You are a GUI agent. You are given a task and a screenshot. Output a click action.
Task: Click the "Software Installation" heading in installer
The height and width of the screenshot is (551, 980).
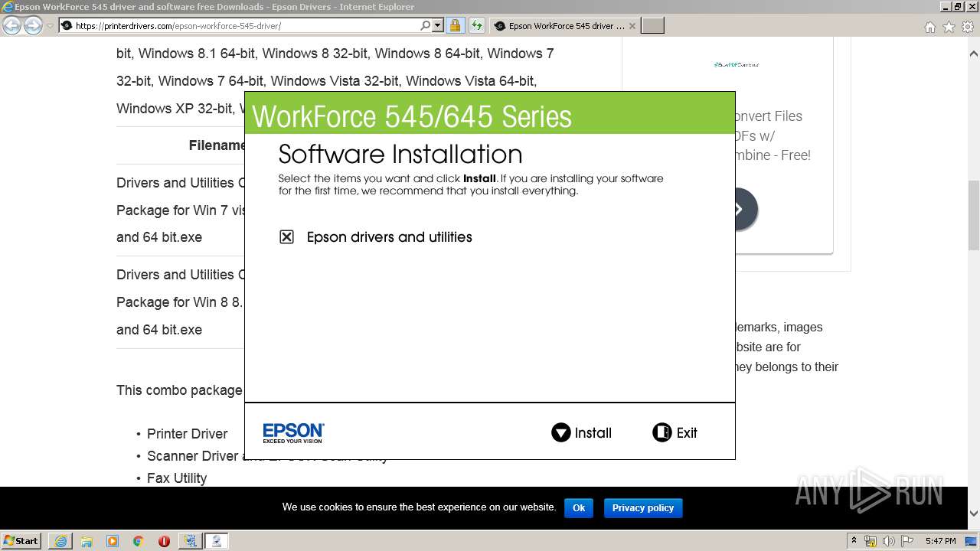400,154
